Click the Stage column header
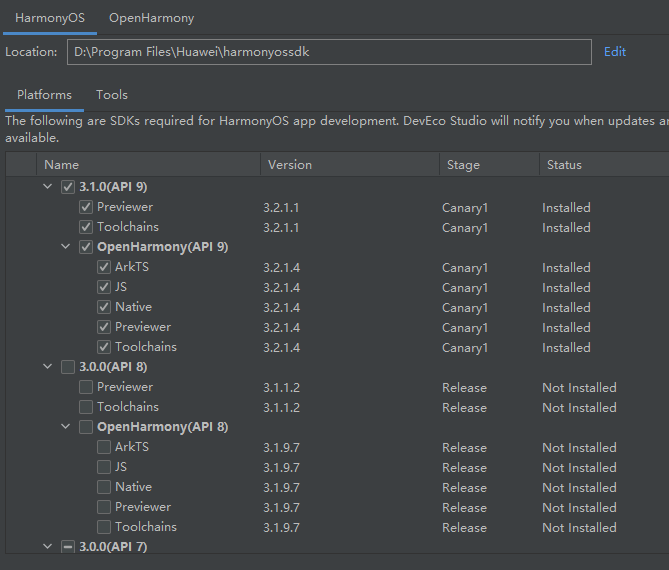The image size is (669, 570). (x=490, y=165)
